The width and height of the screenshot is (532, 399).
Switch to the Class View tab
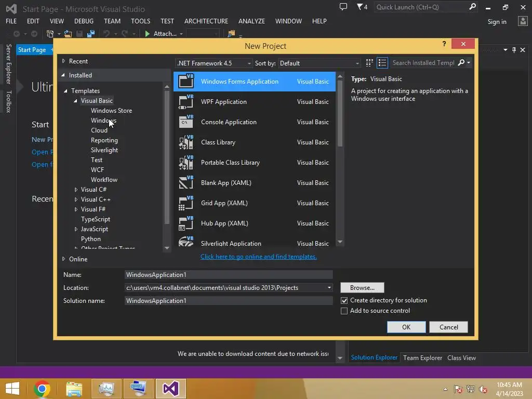(x=461, y=357)
